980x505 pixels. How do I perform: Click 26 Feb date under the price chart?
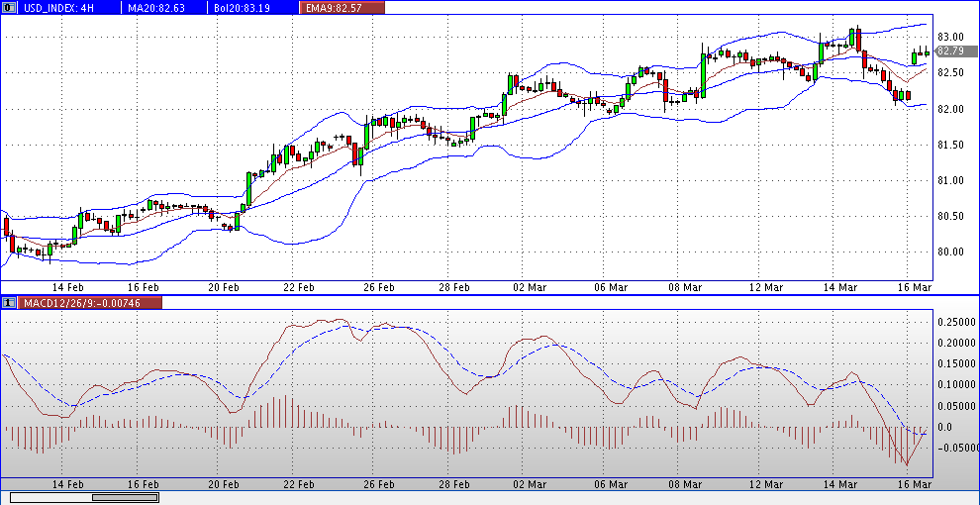pos(379,287)
